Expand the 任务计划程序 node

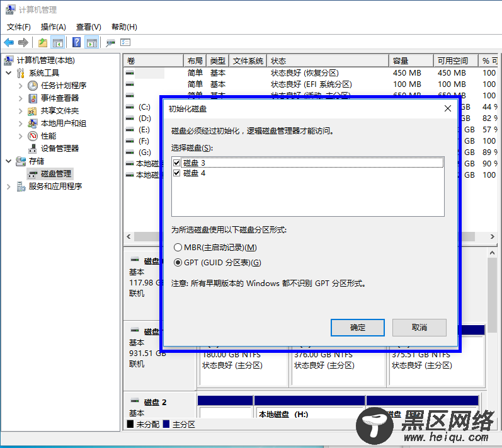[21, 86]
